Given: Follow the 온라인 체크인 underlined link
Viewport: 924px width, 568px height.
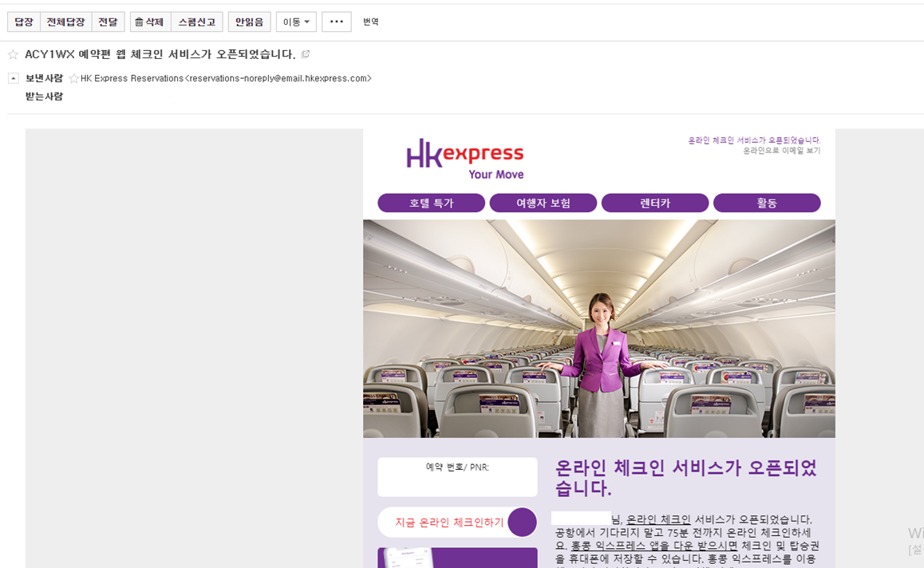Looking at the screenshot, I should pos(658,519).
